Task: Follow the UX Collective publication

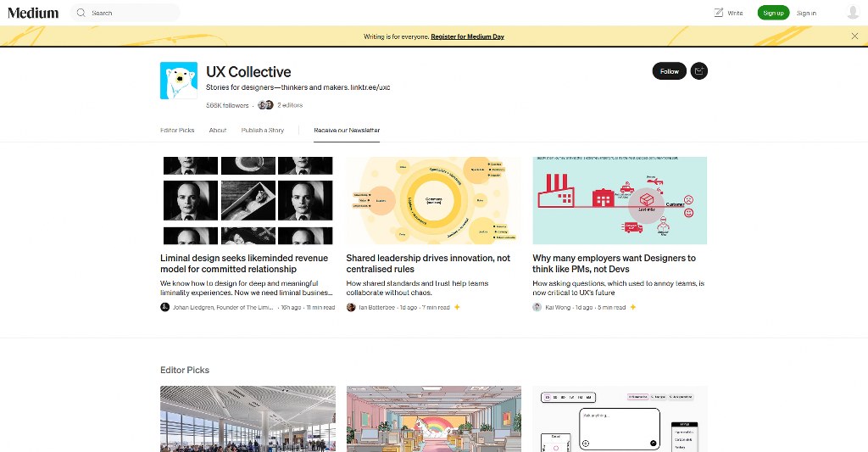Action: [x=670, y=71]
